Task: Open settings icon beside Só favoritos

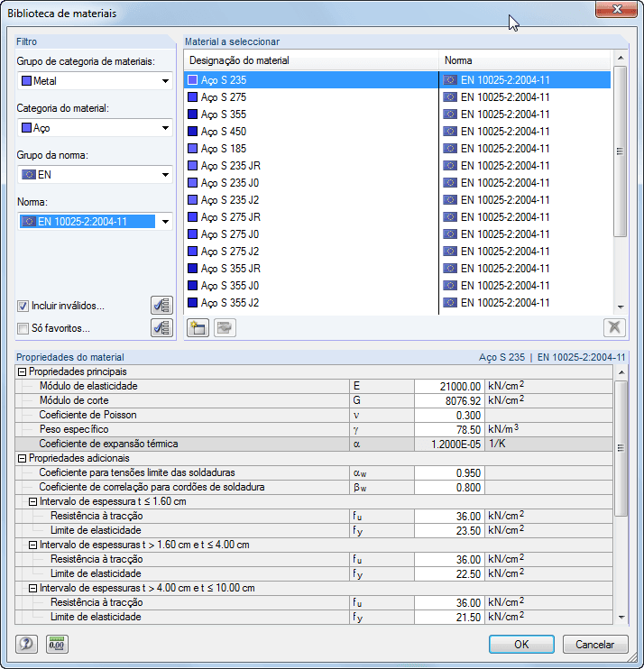Action: click(161, 327)
